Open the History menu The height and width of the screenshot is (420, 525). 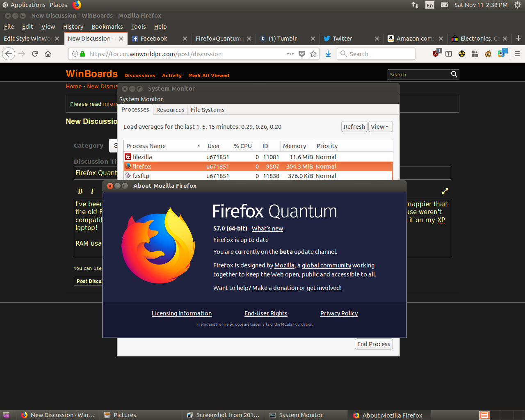pyautogui.click(x=73, y=27)
